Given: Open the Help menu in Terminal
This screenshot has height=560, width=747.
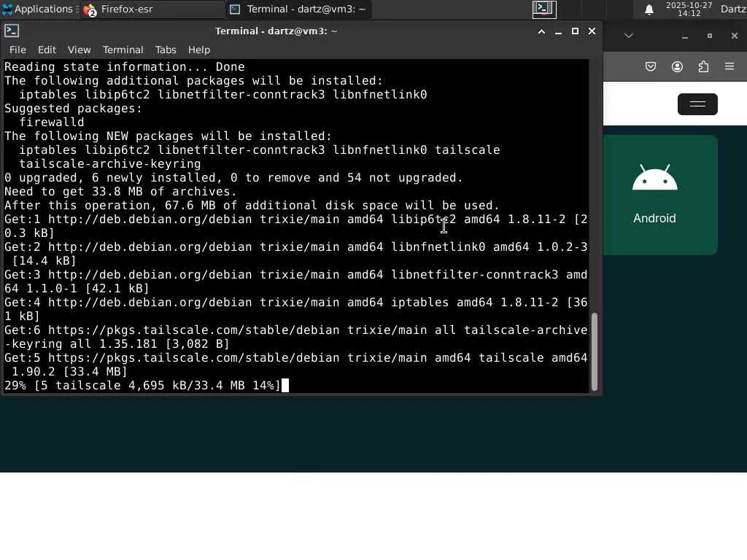Looking at the screenshot, I should [x=198, y=50].
